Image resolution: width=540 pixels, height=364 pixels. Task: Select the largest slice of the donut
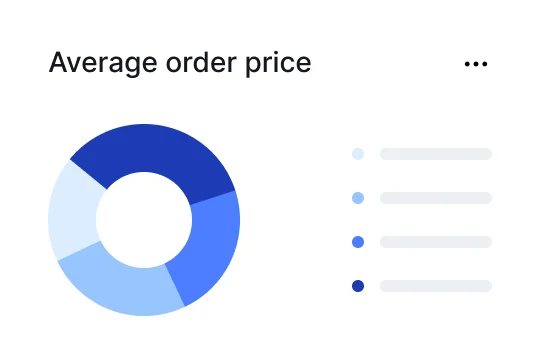155,148
